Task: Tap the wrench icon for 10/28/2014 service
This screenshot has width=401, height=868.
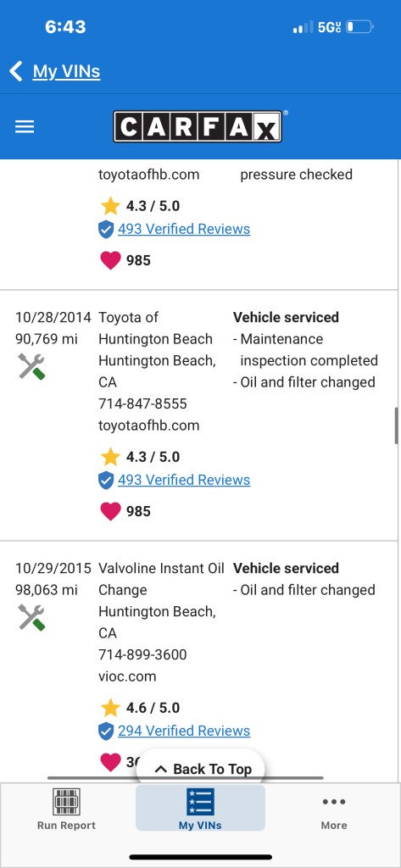Action: pos(31,366)
